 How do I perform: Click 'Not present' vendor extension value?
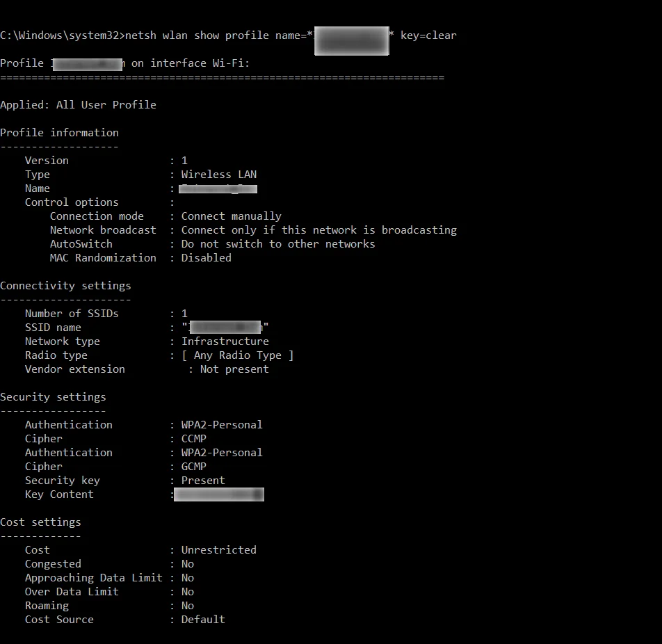pos(234,369)
